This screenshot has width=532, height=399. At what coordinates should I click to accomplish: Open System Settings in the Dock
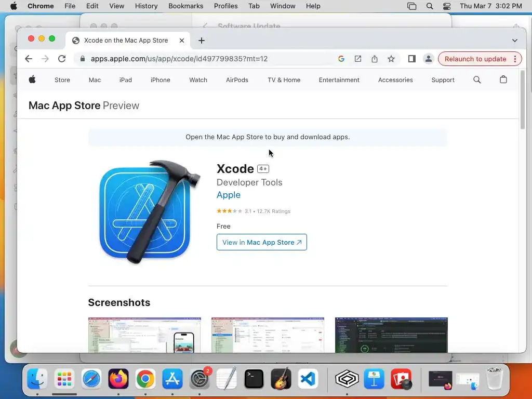(x=199, y=379)
